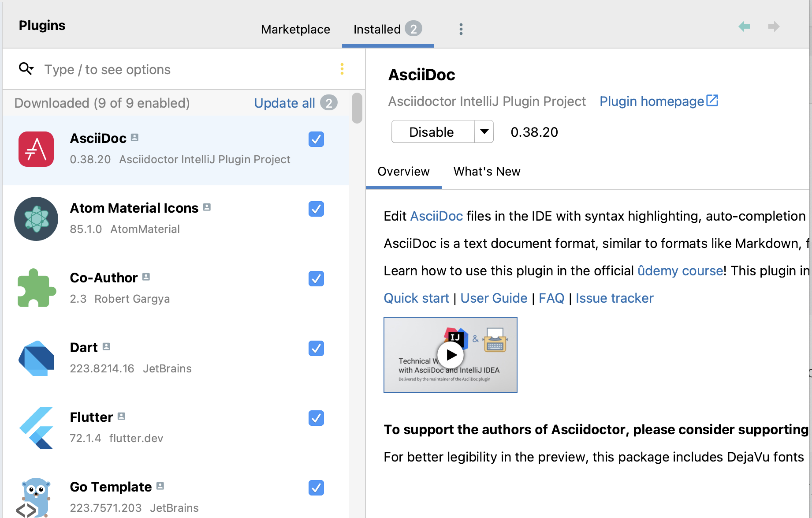Open options for the Dart checkbox row
812x518 pixels.
click(x=316, y=349)
